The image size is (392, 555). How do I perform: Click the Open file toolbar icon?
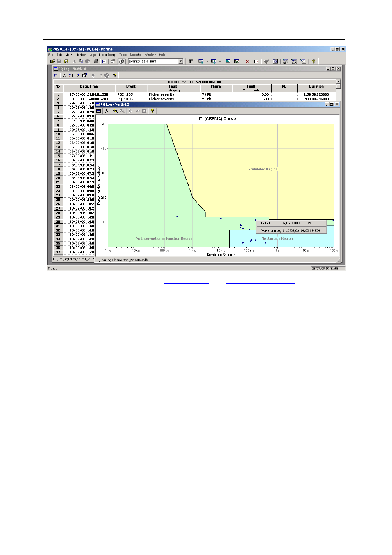tap(52, 62)
